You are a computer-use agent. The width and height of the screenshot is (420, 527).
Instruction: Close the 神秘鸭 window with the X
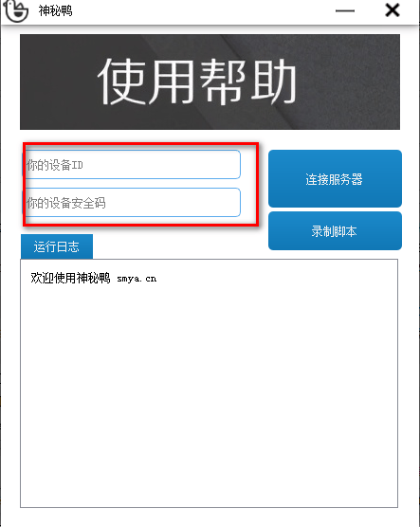pyautogui.click(x=393, y=10)
